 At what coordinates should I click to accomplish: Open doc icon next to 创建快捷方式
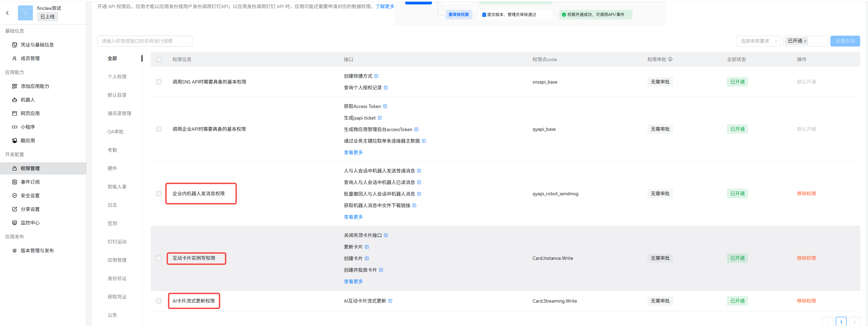376,76
